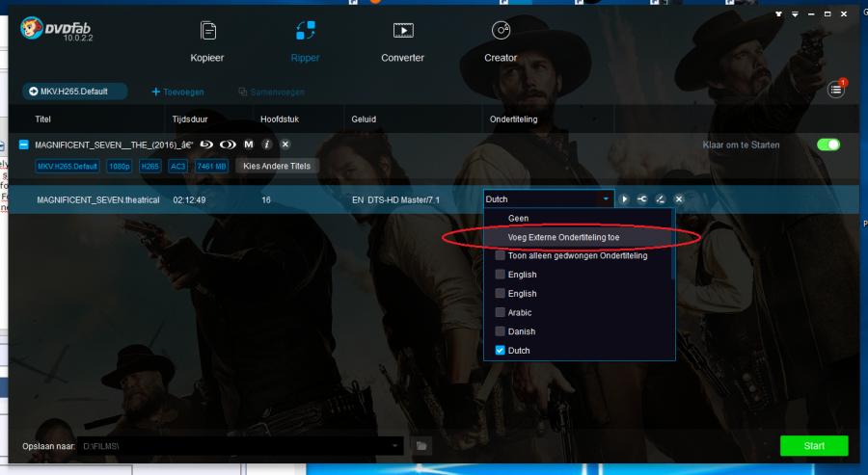Open the Creator module
Image resolution: width=868 pixels, height=475 pixels.
[x=501, y=41]
